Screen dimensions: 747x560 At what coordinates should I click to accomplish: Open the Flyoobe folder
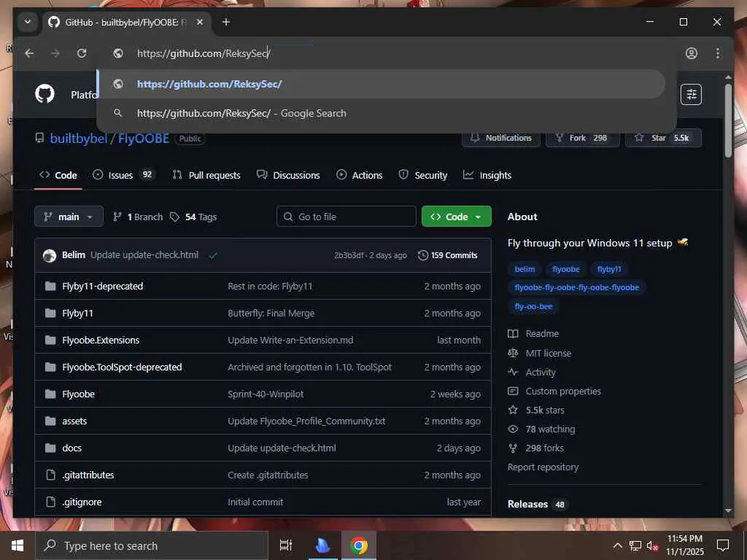coord(79,394)
